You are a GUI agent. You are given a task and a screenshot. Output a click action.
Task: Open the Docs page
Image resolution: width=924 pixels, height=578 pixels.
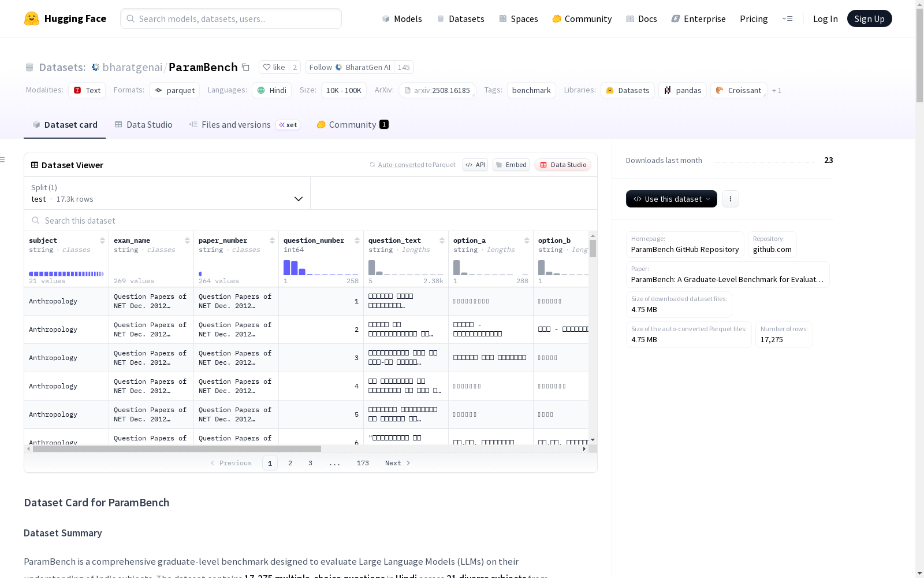coord(642,18)
